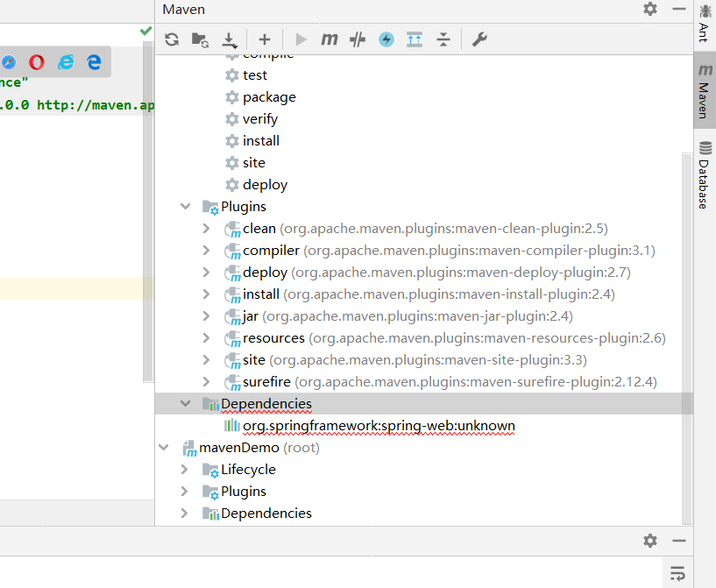Toggle soft-wrap in bottom panel

click(677, 573)
